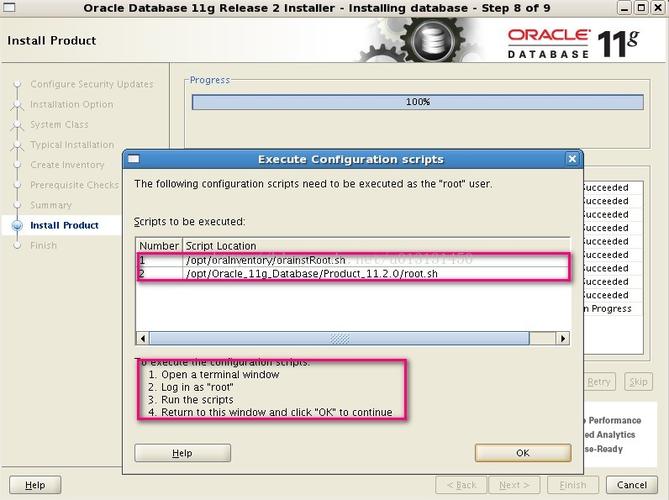Click the 'Scripts to be executed:' label
Image resolution: width=669 pixels, height=500 pixels.
(x=189, y=222)
